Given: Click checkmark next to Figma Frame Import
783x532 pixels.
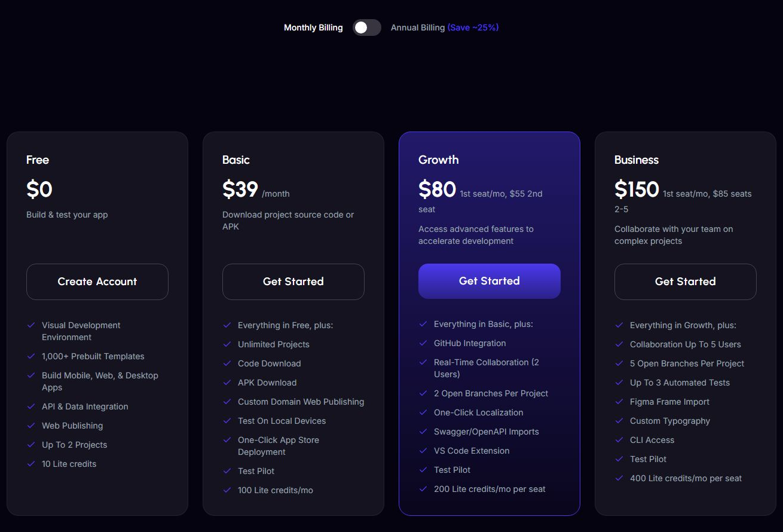Looking at the screenshot, I should click(x=619, y=402).
